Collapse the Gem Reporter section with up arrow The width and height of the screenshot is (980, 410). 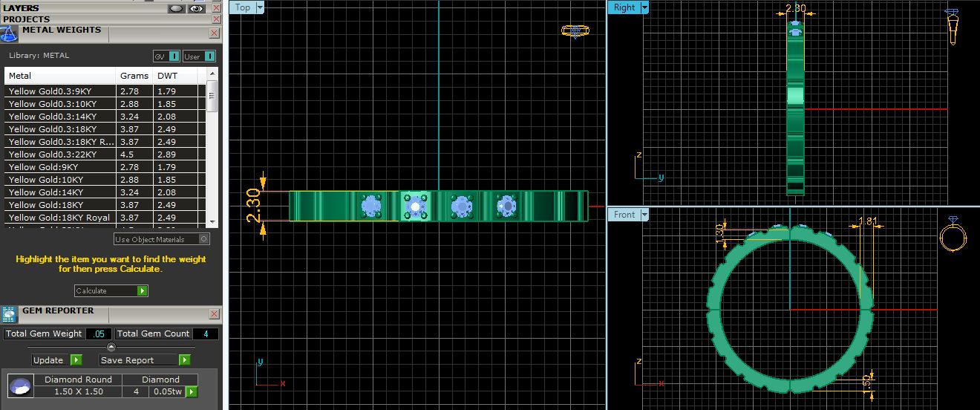click(111, 347)
